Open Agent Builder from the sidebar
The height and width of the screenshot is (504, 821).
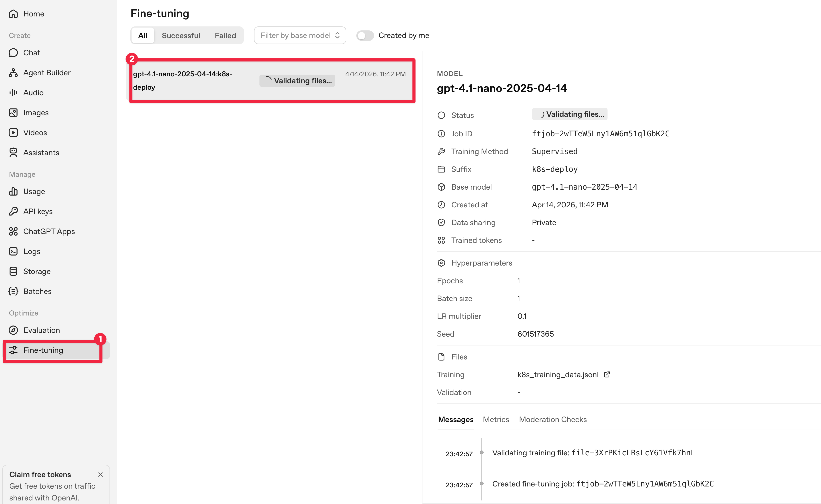(x=47, y=73)
